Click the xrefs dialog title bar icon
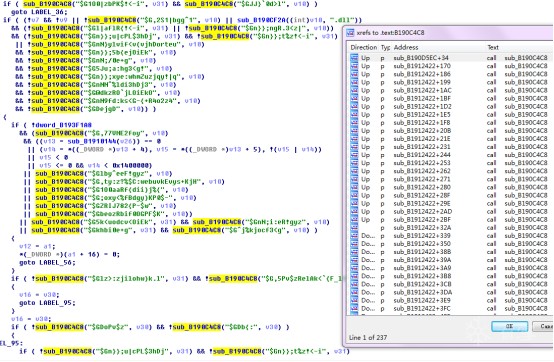This screenshot has width=554, height=362. [350, 32]
